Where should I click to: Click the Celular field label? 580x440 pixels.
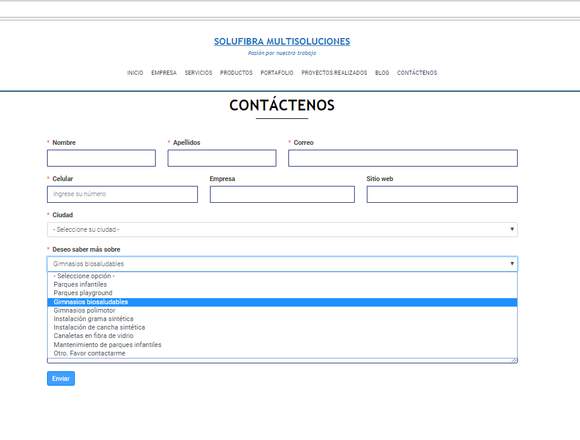coord(63,179)
